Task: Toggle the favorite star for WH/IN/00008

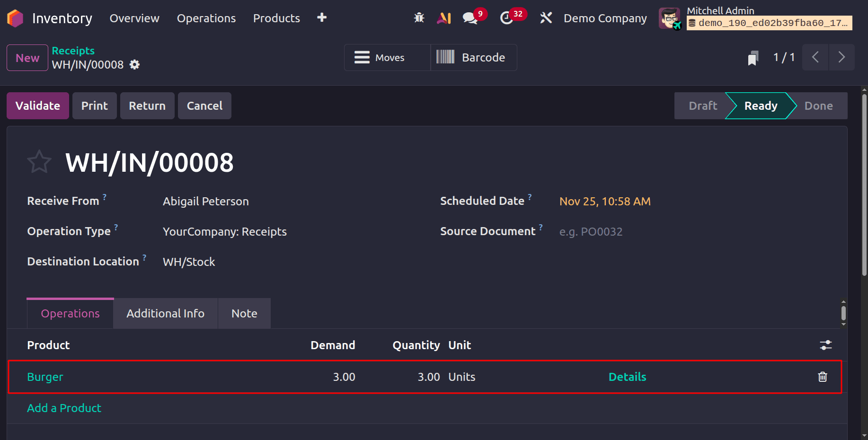Action: click(x=39, y=161)
